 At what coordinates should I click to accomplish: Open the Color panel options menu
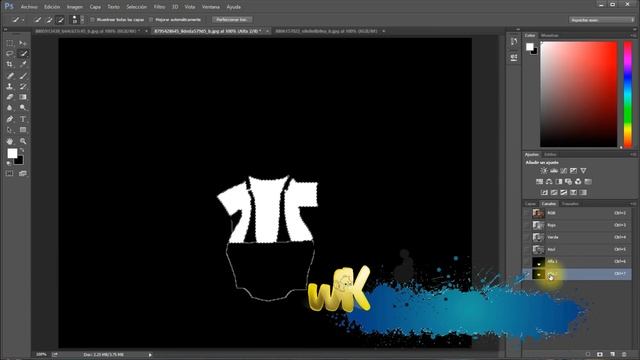pos(633,36)
